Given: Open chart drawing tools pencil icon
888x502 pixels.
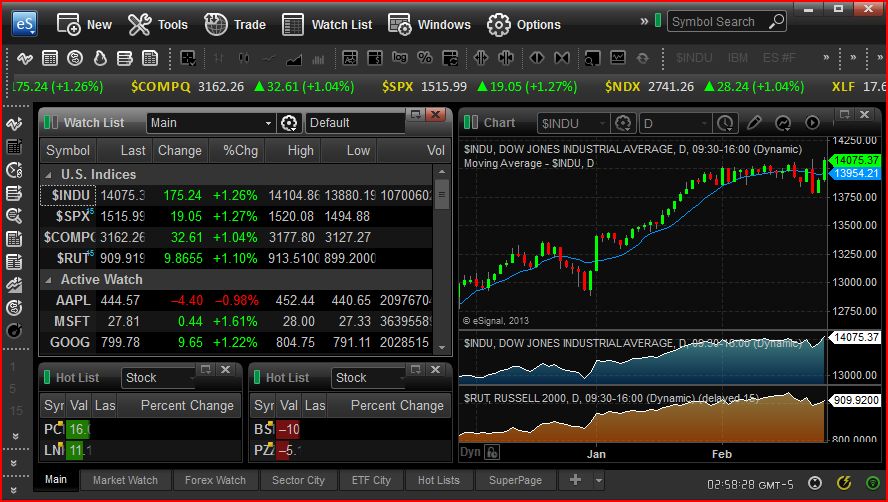Looking at the screenshot, I should click(x=754, y=123).
